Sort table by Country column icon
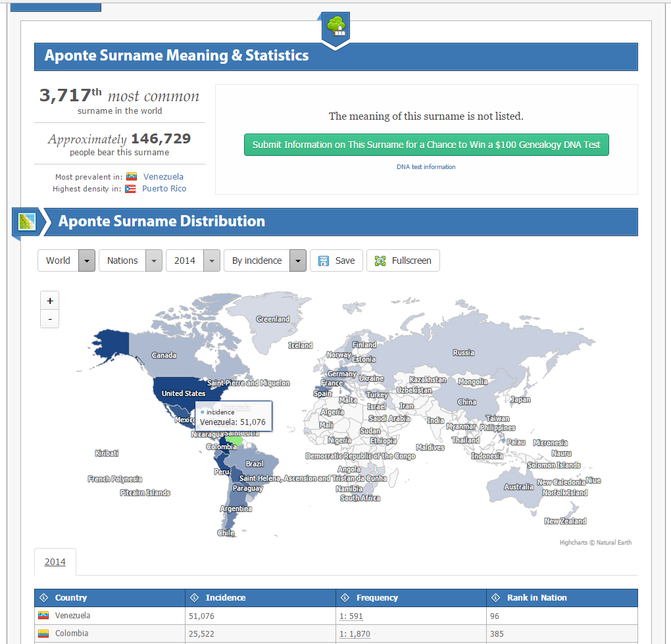Screen dimensions: 671x644 click(44, 598)
